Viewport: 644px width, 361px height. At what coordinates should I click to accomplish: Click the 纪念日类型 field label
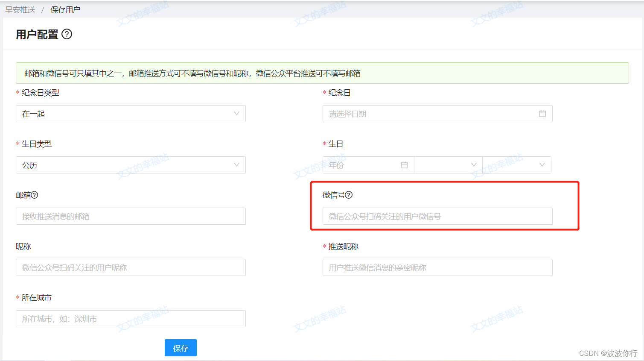pos(41,93)
